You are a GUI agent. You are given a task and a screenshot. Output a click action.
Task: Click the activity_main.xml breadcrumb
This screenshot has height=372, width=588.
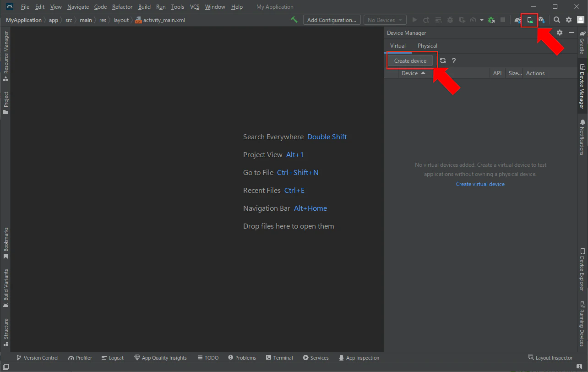160,20
